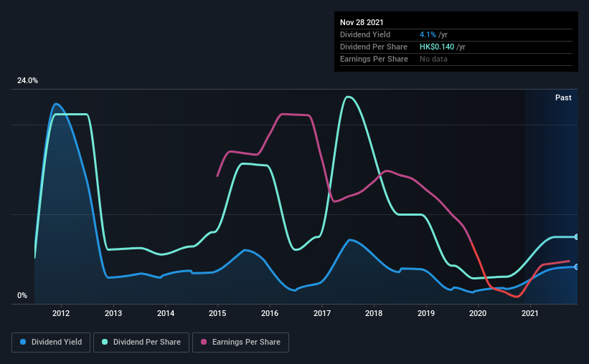
Task: Click the Earnings Per Share No data text
Action: [433, 59]
